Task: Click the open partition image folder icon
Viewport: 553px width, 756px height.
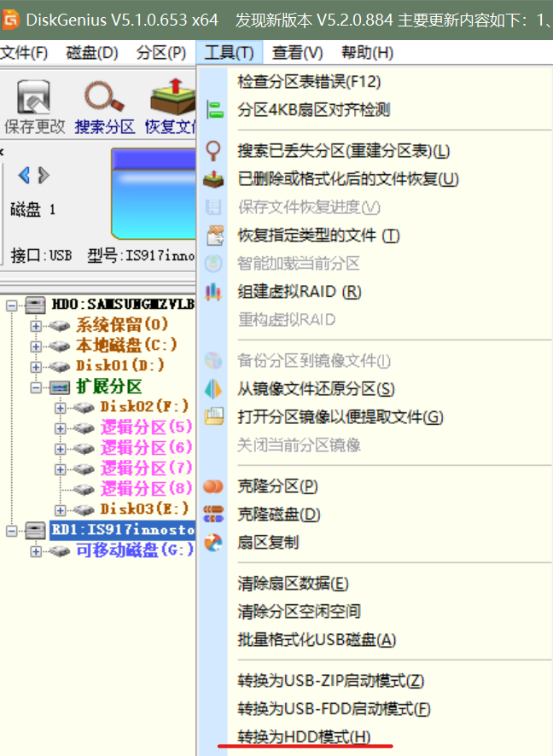Action: point(214,416)
